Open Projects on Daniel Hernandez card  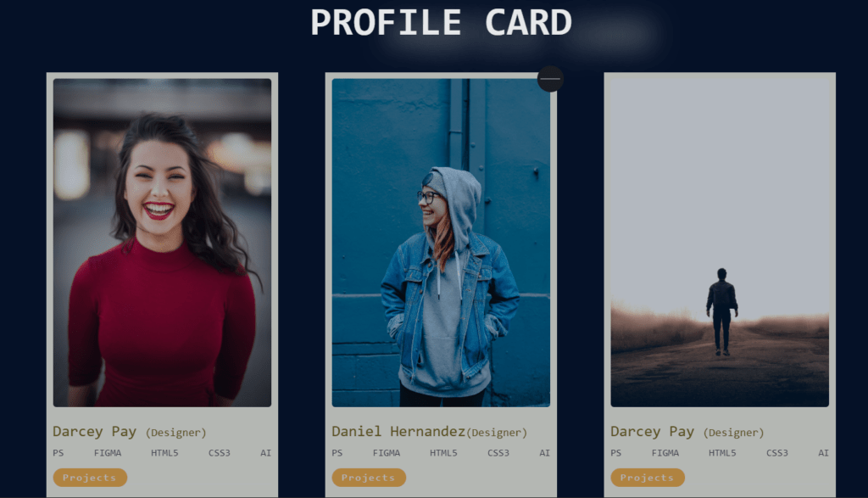tap(369, 478)
